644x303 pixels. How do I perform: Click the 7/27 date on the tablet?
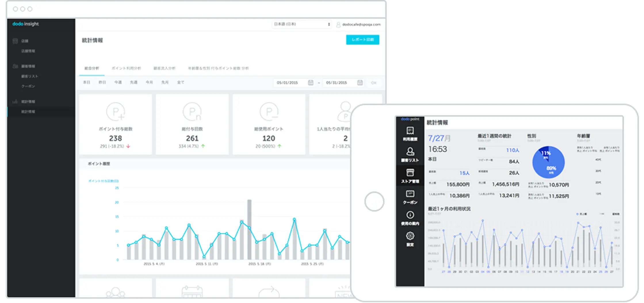[x=439, y=138]
